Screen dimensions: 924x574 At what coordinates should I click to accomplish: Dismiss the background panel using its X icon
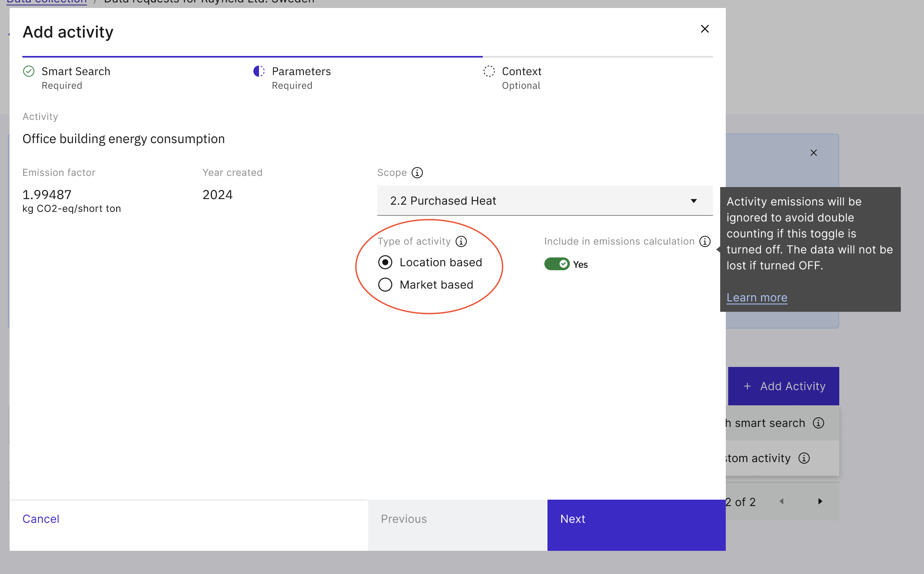(x=814, y=153)
